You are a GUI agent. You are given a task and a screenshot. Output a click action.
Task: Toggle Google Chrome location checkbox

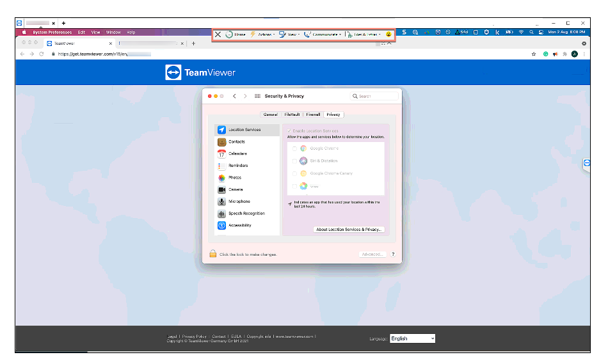294,148
